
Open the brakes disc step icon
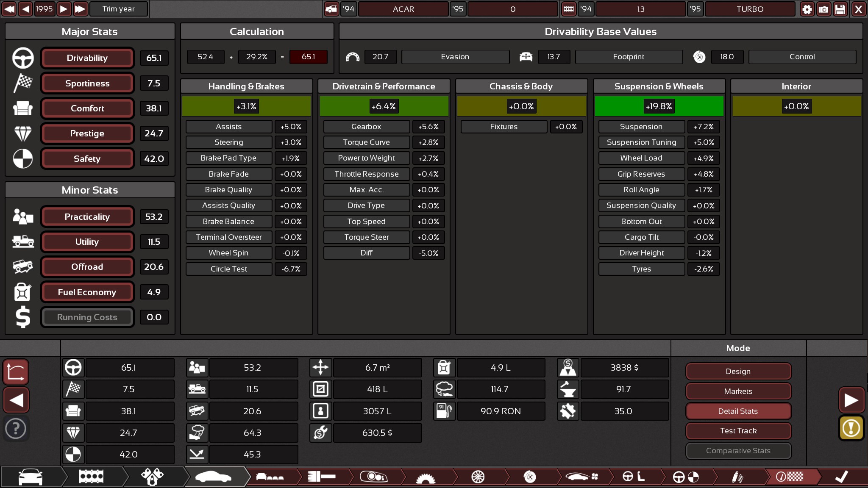pos(529,477)
